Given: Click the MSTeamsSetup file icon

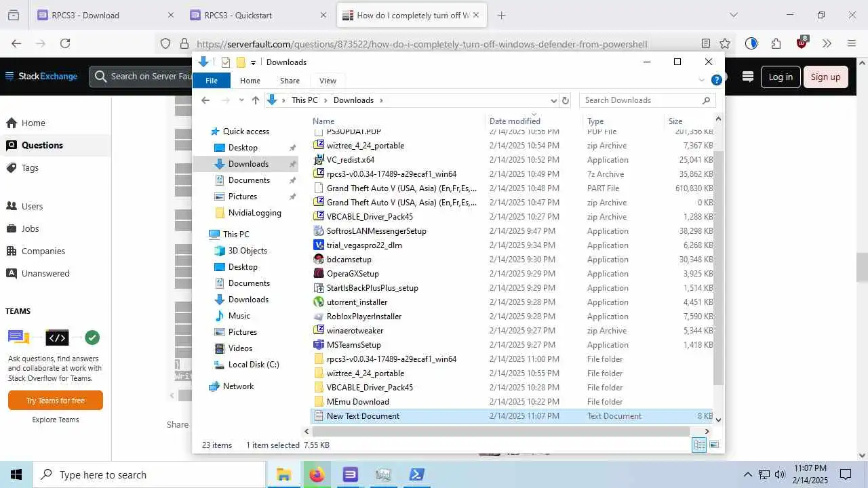Looking at the screenshot, I should click(x=319, y=345).
